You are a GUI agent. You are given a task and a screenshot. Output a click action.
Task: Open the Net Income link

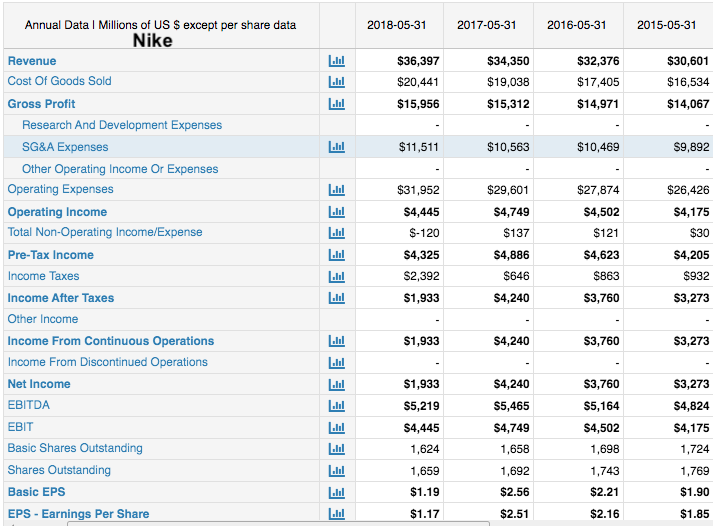coord(39,384)
